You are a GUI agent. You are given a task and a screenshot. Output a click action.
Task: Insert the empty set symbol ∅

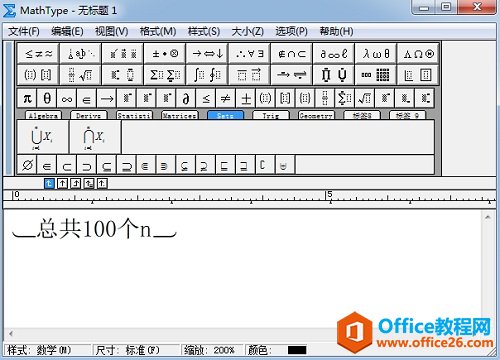[x=27, y=165]
